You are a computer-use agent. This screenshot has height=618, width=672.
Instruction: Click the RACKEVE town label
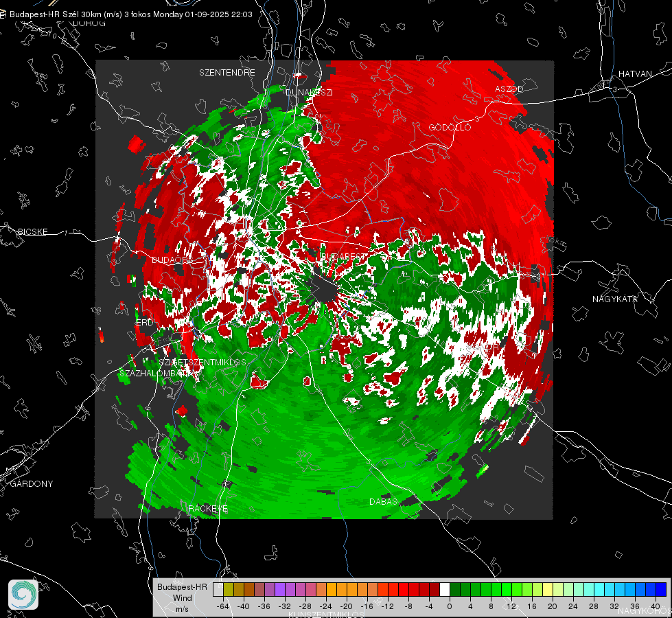[208, 508]
